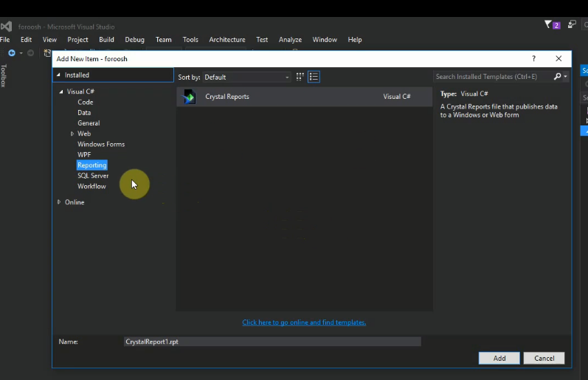Open the Sort by Default dropdown
Viewport: 588px width, 380px height.
click(246, 77)
